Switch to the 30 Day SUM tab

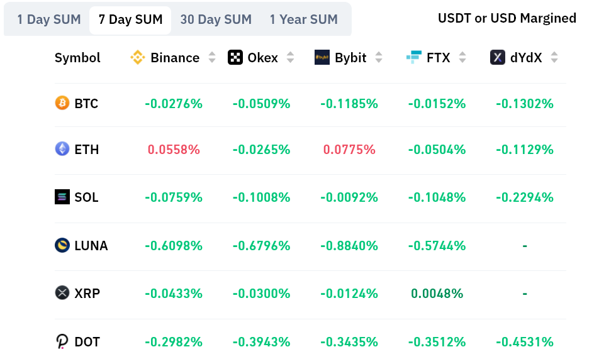tap(216, 19)
